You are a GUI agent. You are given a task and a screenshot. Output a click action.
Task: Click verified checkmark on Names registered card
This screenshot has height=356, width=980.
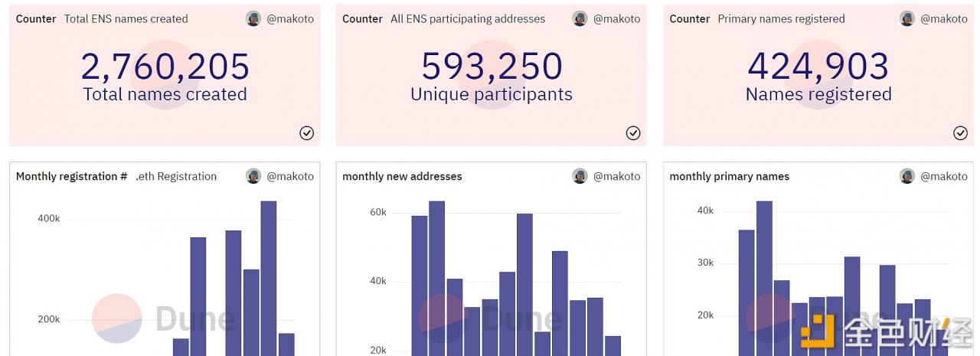click(x=960, y=133)
